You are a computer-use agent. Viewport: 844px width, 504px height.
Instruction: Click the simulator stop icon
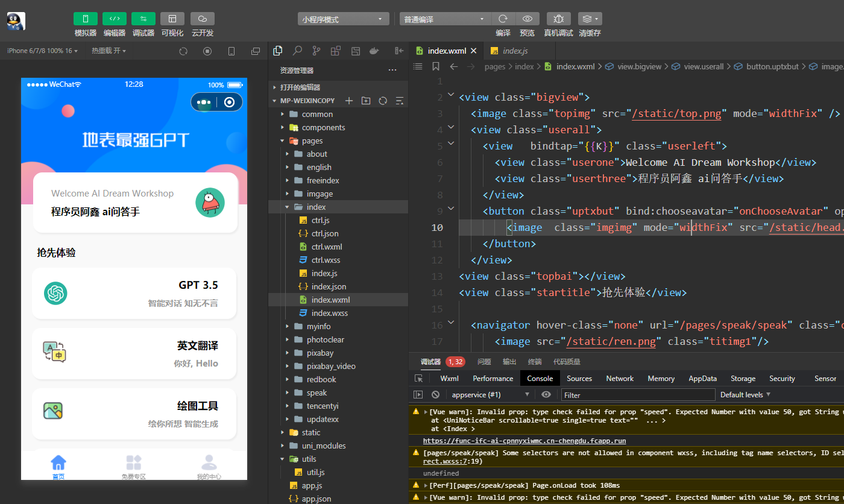(207, 51)
